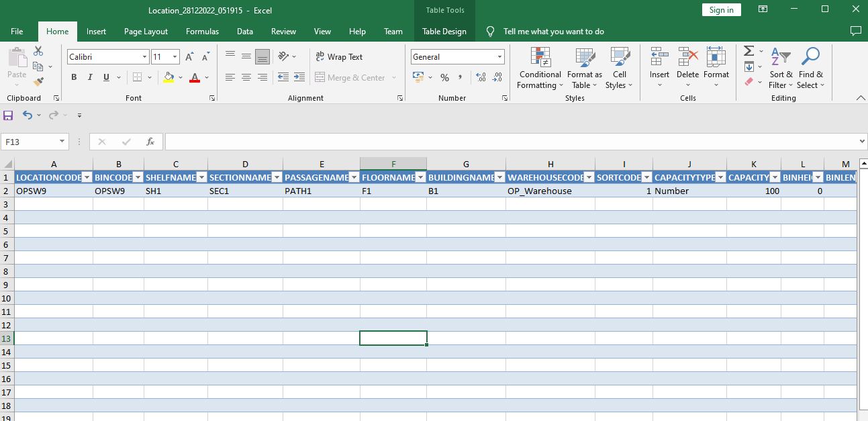This screenshot has height=421, width=868.
Task: Select the cell containing OP_Warehouse
Action: click(x=550, y=191)
